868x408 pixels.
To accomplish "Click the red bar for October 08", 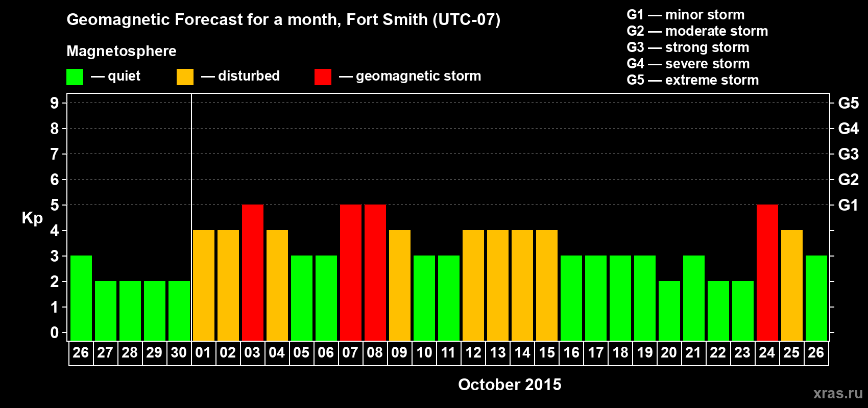I will pyautogui.click(x=375, y=272).
